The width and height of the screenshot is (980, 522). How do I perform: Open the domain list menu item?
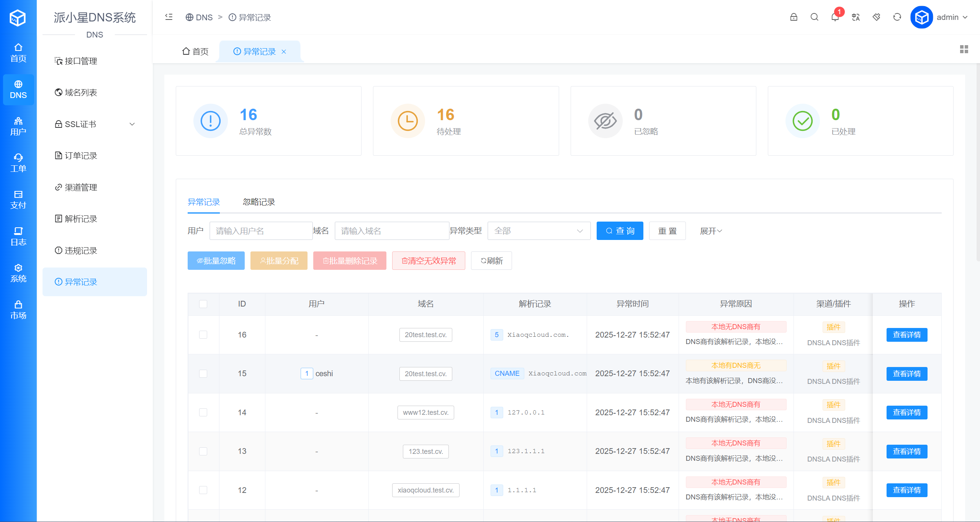81,93
